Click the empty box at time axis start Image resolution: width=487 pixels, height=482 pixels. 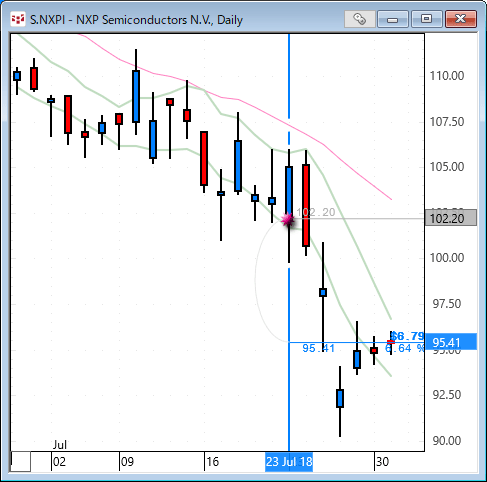(x=21, y=462)
